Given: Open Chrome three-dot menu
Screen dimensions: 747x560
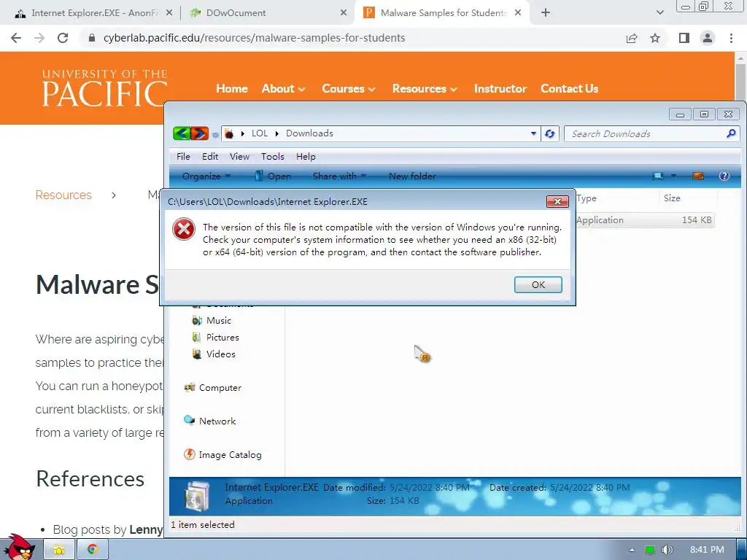Looking at the screenshot, I should (x=731, y=38).
